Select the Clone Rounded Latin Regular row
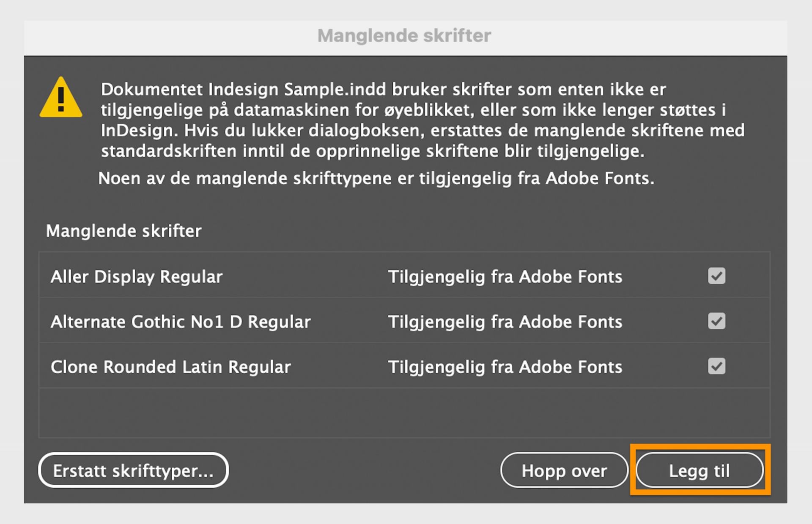Viewport: 812px width, 524px height. (170, 366)
